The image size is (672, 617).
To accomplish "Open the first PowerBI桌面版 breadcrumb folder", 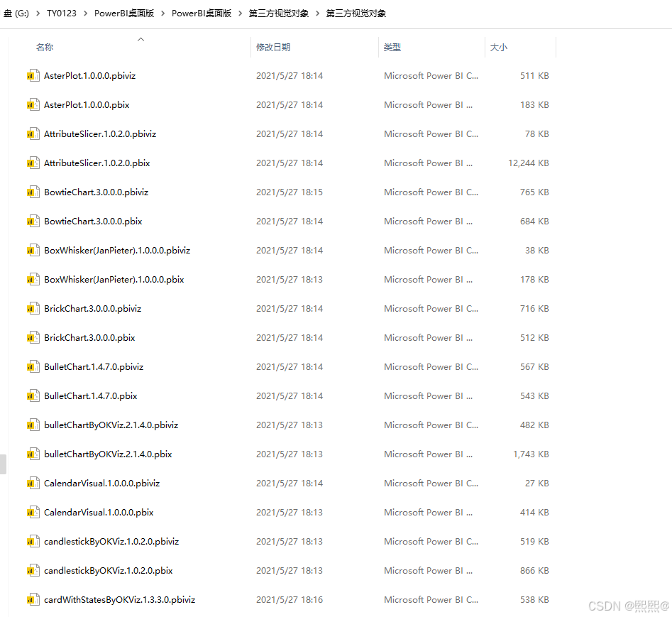I will (124, 13).
